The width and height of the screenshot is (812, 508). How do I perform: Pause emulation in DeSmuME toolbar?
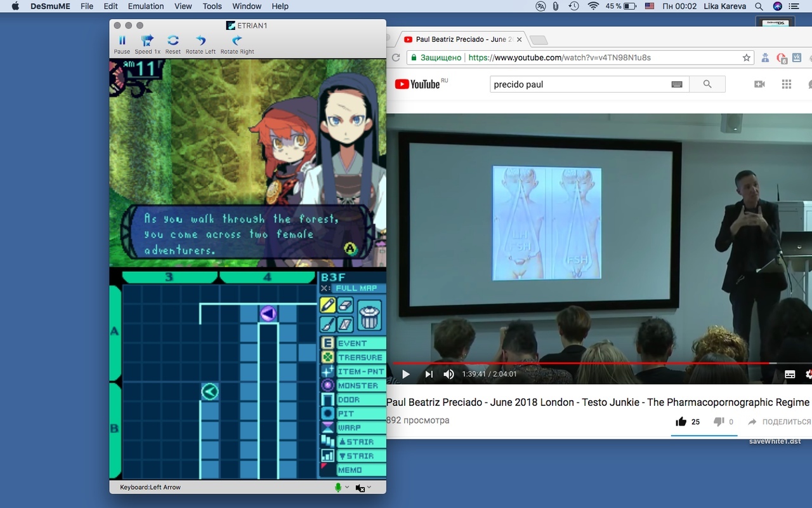(122, 44)
